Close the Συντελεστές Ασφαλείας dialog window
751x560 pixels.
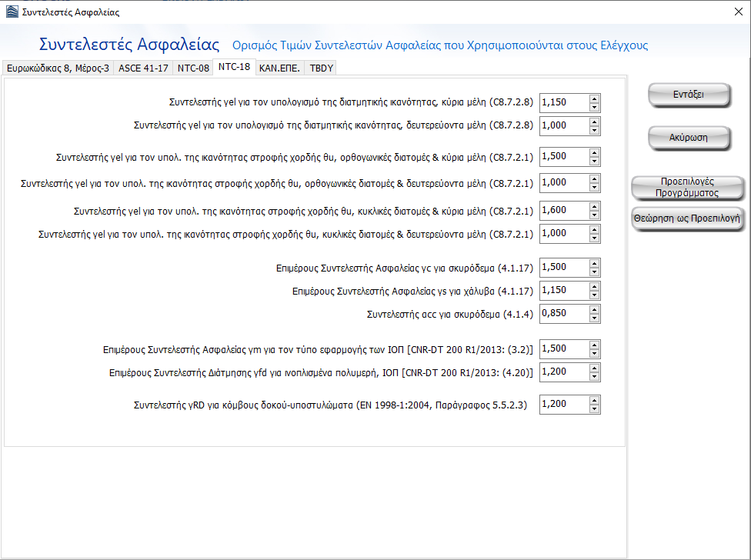(729, 12)
